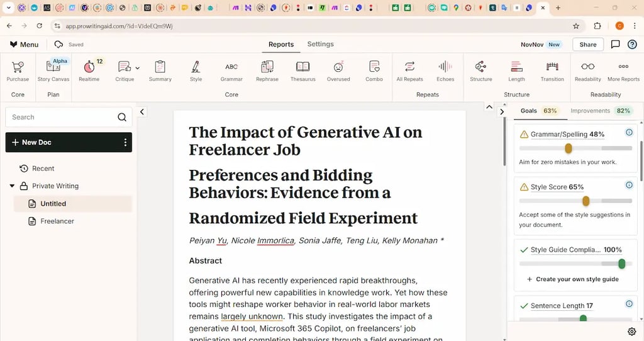This screenshot has width=644, height=341.
Task: Run the Echoes report
Action: click(446, 72)
